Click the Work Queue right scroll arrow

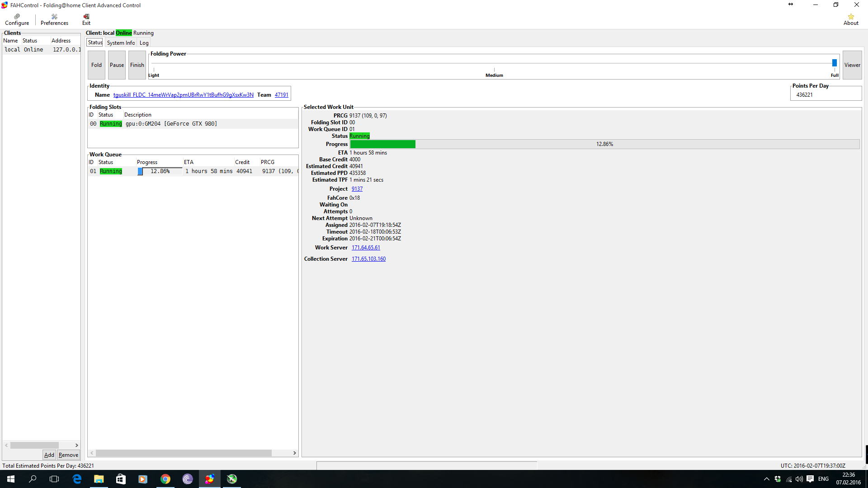pyautogui.click(x=294, y=453)
